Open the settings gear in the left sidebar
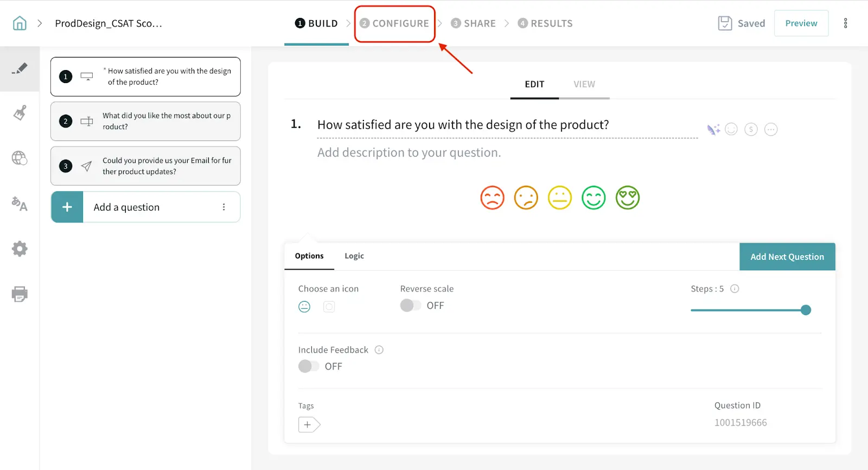This screenshot has height=470, width=868. point(20,249)
